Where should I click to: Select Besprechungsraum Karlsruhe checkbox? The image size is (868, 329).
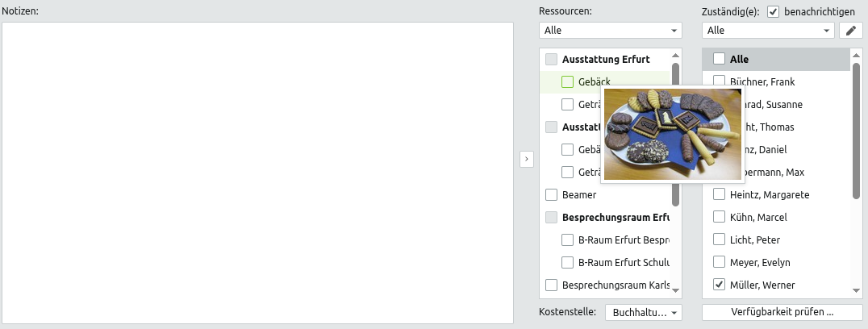click(551, 285)
